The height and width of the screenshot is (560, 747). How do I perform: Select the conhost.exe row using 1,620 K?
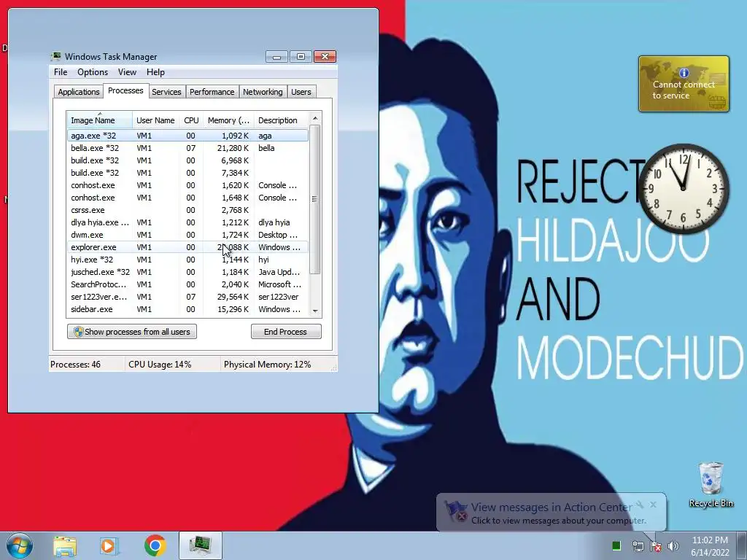coord(187,184)
